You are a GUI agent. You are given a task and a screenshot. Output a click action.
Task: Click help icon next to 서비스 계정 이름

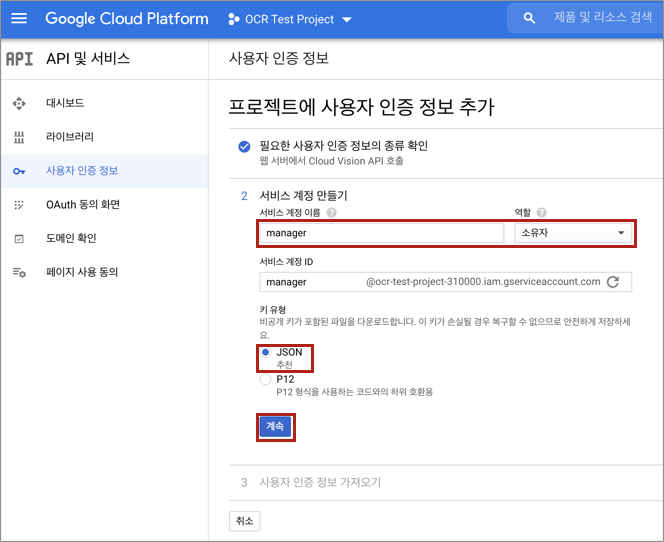332,213
